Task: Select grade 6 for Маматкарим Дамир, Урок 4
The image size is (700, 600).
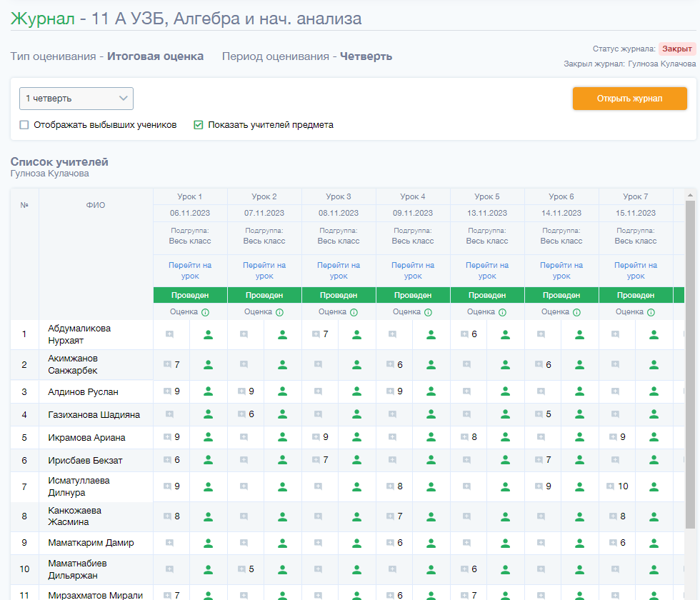Action: point(400,543)
